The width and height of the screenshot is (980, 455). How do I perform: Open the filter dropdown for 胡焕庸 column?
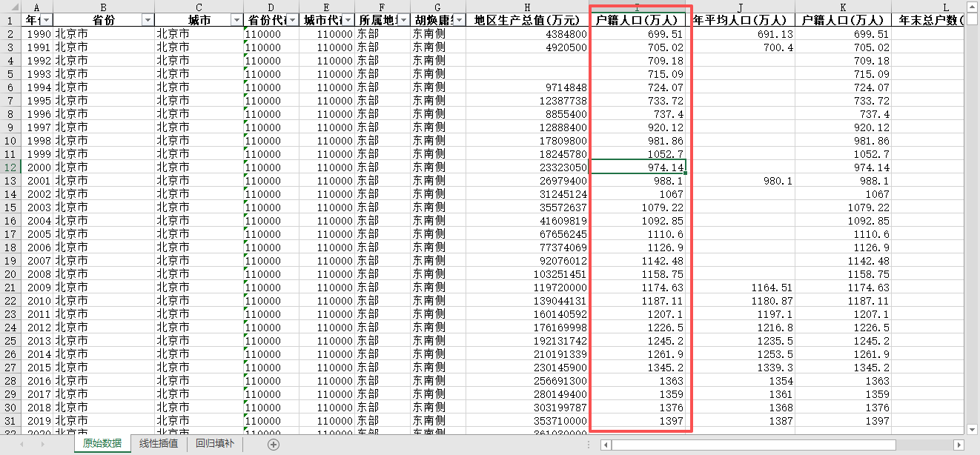pos(459,20)
